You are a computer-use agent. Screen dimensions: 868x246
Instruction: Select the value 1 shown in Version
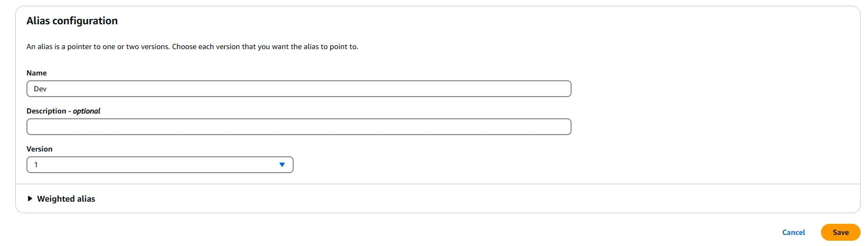[36, 165]
